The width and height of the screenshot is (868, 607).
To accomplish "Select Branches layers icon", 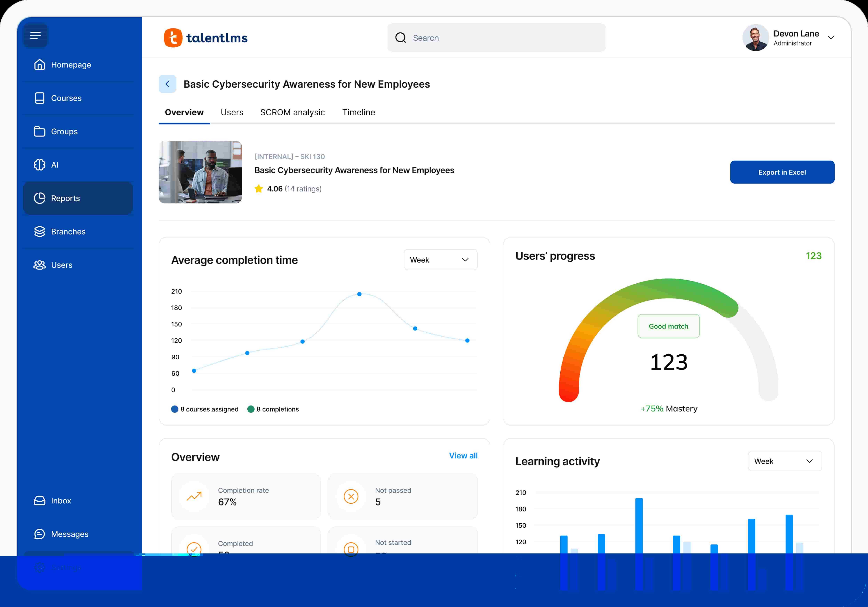I will (x=39, y=232).
